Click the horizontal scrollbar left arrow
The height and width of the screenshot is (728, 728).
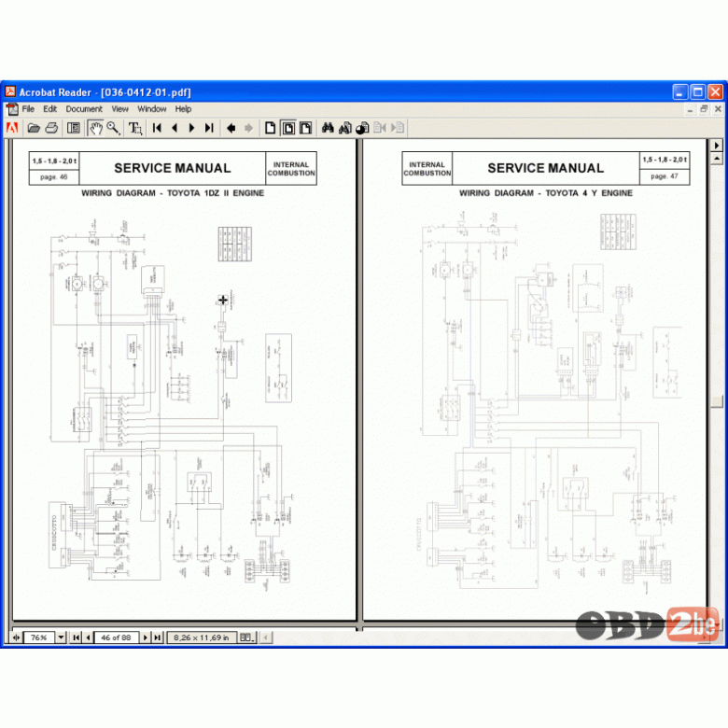pos(266,637)
